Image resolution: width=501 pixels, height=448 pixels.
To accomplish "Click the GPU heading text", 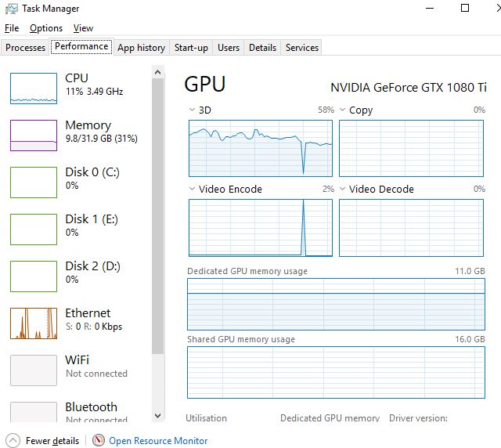I will (205, 84).
